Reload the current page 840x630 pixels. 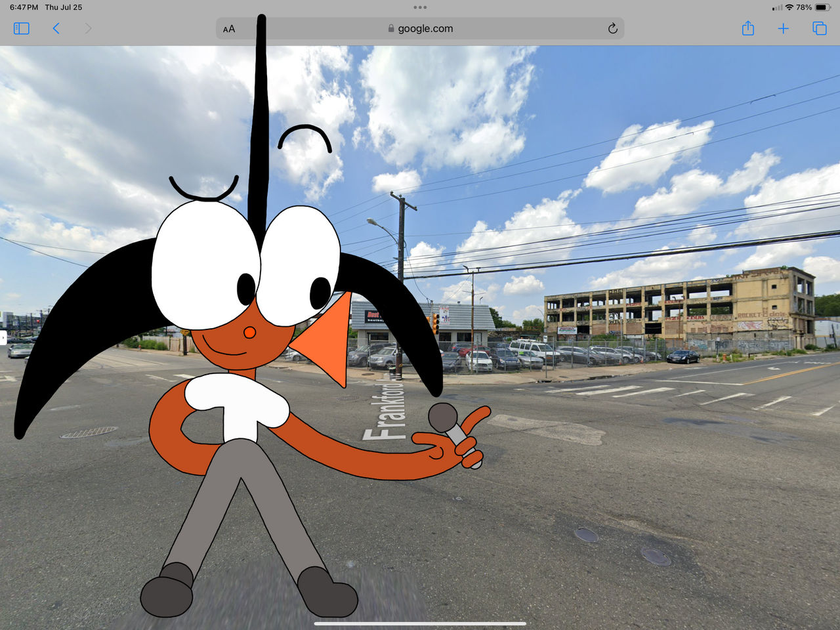click(612, 28)
